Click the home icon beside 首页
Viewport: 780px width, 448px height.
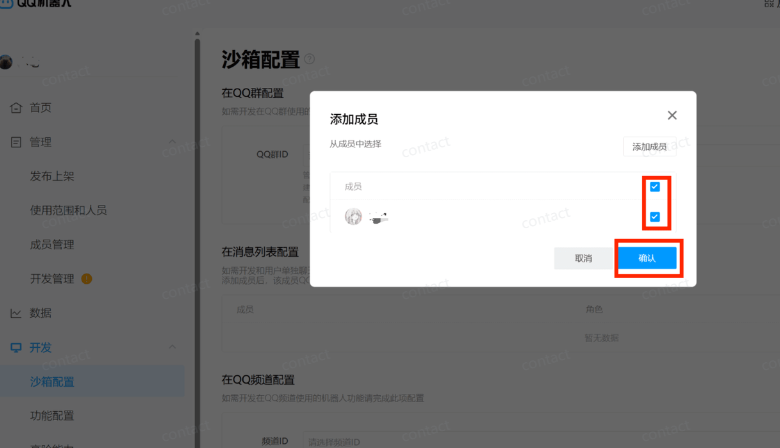(16, 107)
